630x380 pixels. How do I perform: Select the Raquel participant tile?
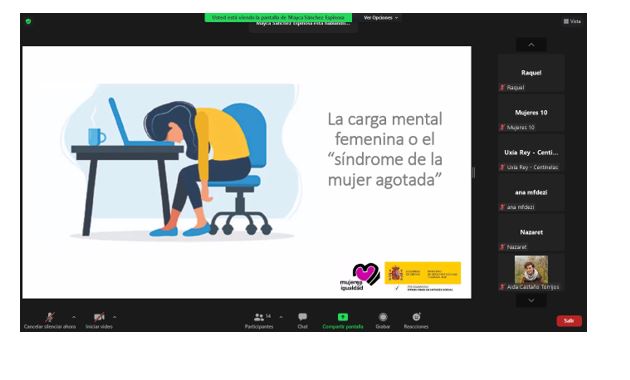[x=531, y=74]
